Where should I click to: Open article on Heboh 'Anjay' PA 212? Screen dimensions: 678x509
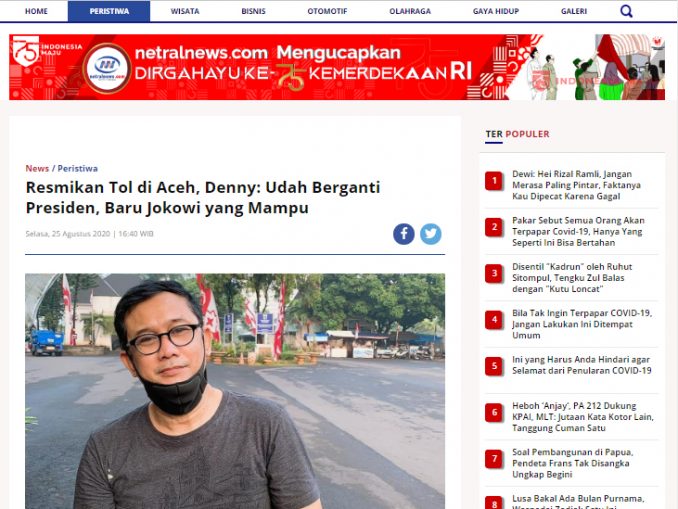click(x=583, y=417)
